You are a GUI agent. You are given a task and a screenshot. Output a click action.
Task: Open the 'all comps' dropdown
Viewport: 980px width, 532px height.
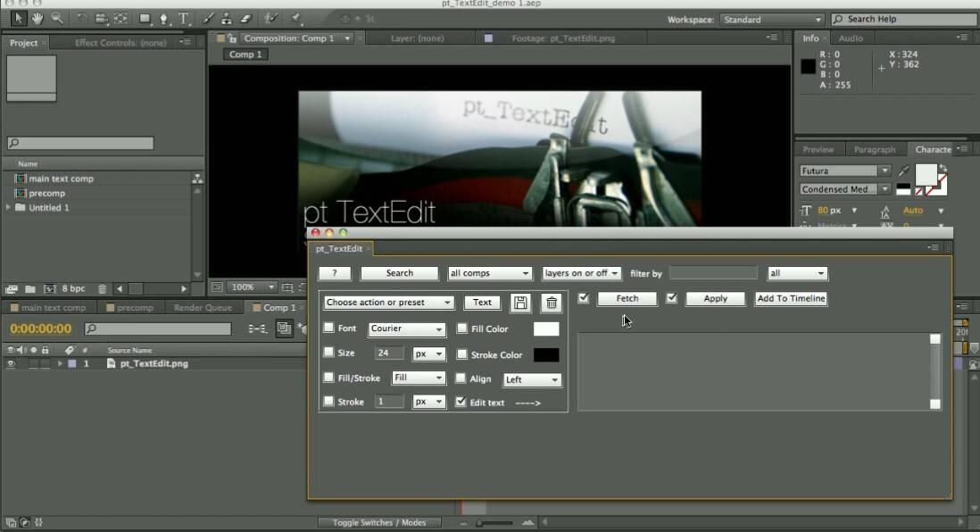[489, 273]
